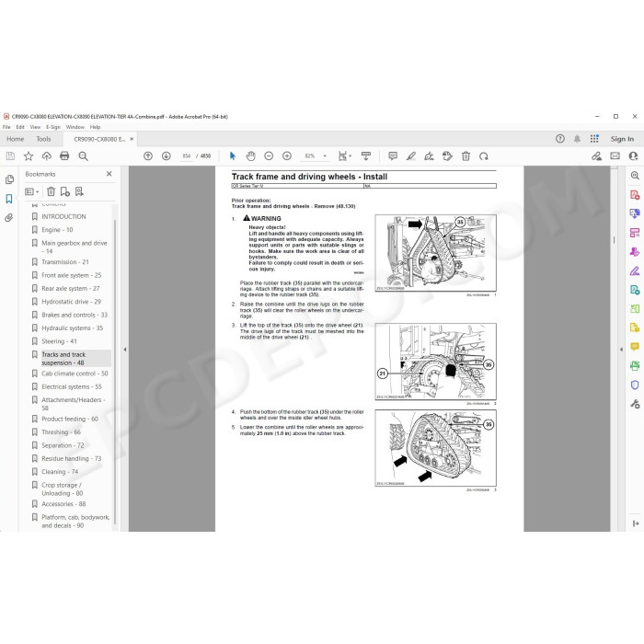644x644 pixels.
Task: Open the sign document pen tool
Action: (x=429, y=156)
